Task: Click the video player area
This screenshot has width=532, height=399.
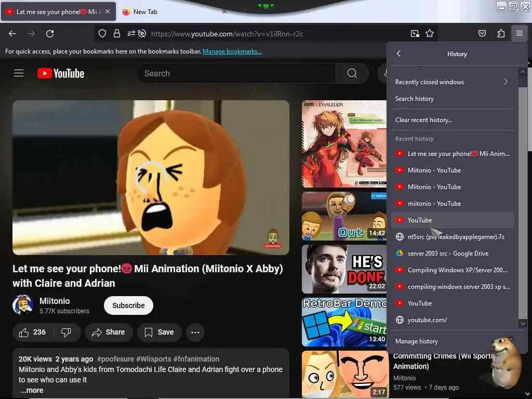Action: pos(151,178)
